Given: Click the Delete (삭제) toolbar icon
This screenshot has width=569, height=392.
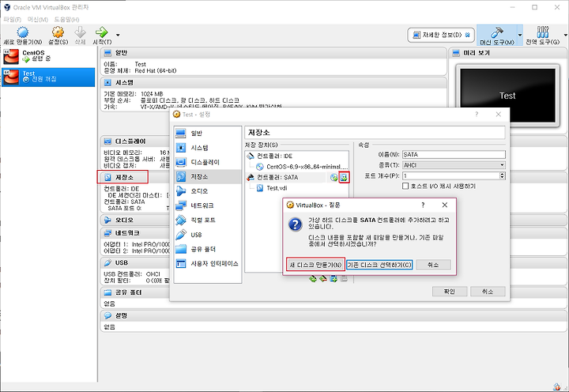Looking at the screenshot, I should coord(80,32).
